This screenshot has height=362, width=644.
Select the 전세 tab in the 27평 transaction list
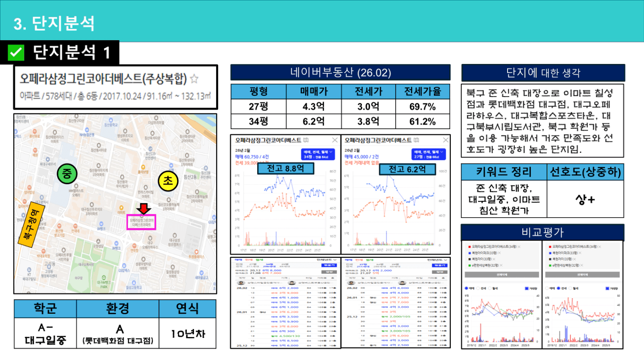tap(359, 260)
